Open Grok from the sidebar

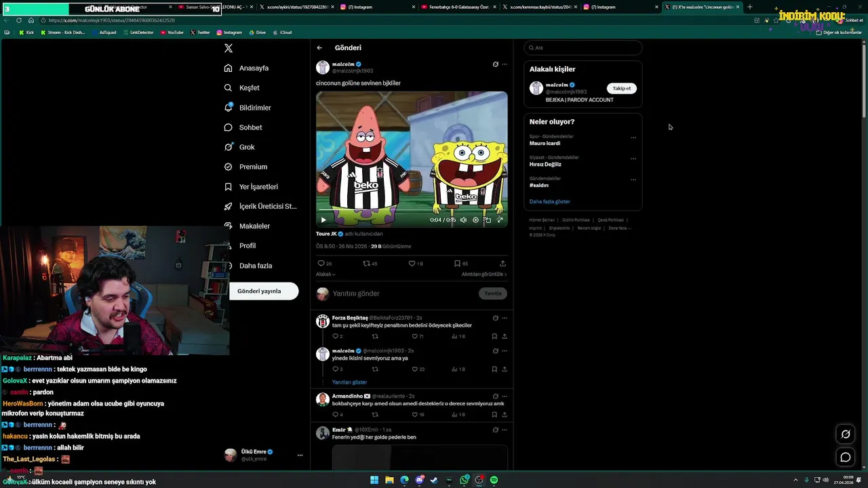pyautogui.click(x=239, y=147)
